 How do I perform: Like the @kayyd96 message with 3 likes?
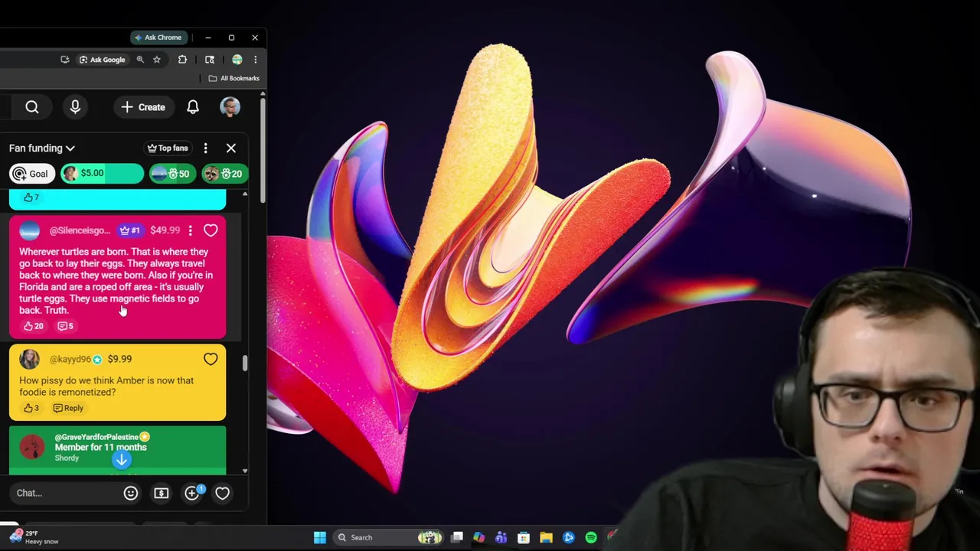click(31, 408)
